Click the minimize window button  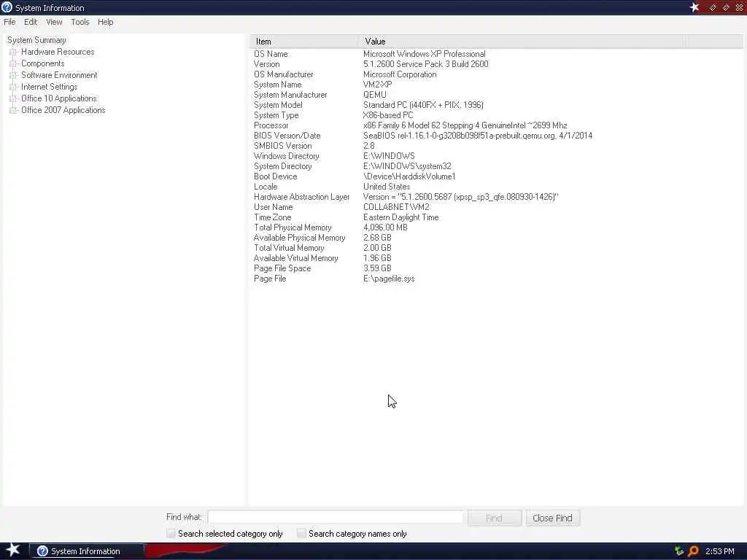[x=713, y=7]
